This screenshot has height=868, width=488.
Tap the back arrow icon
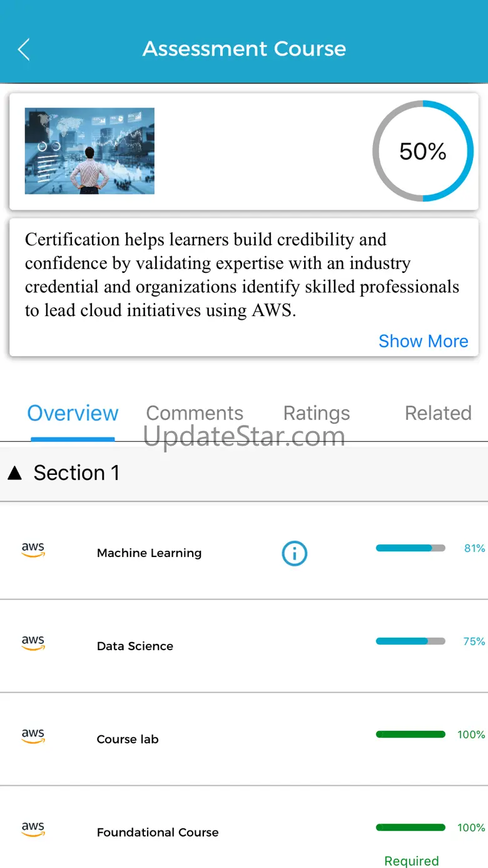(24, 49)
